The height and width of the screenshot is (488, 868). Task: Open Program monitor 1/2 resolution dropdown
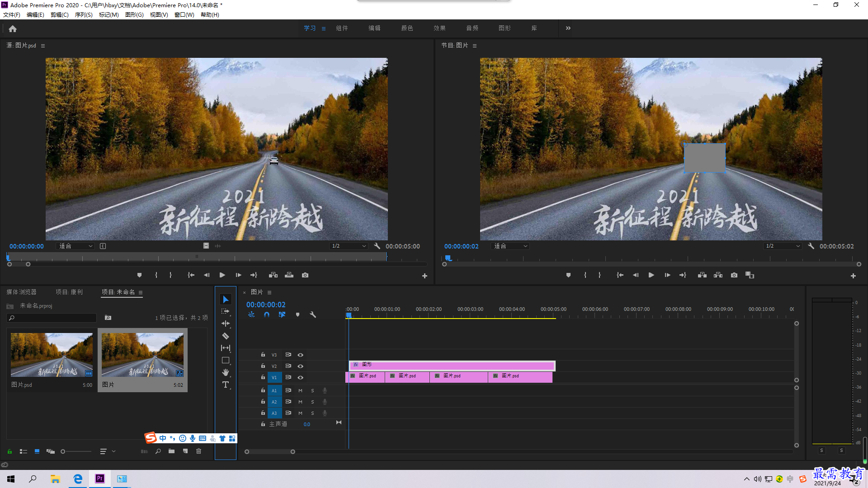(783, 246)
